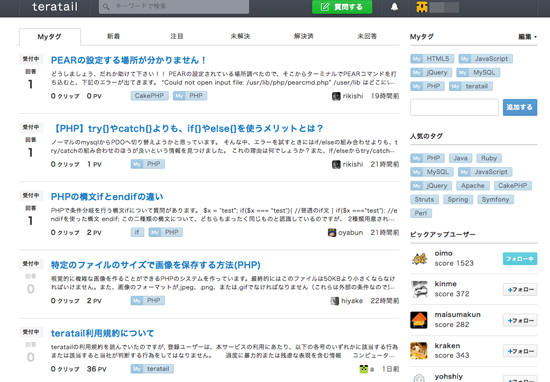Follow user kraken
Viewport: 550px width, 382px height.
coord(520,351)
